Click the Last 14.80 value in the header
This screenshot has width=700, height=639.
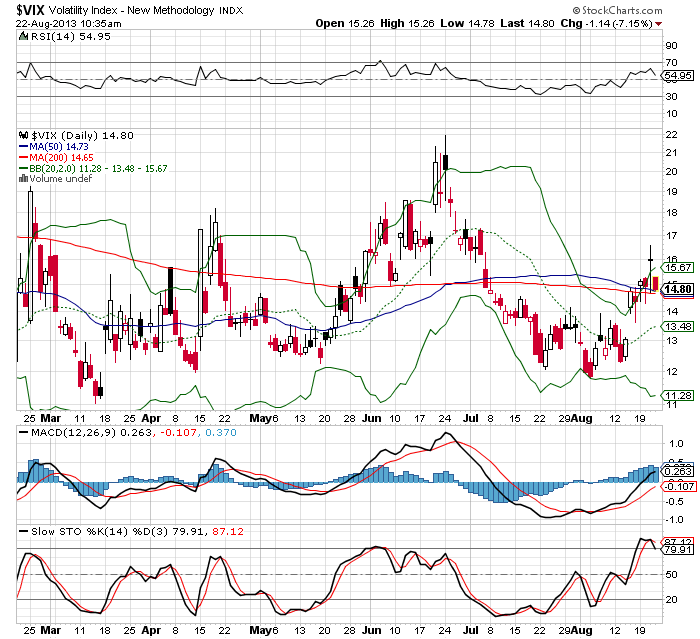[527, 23]
